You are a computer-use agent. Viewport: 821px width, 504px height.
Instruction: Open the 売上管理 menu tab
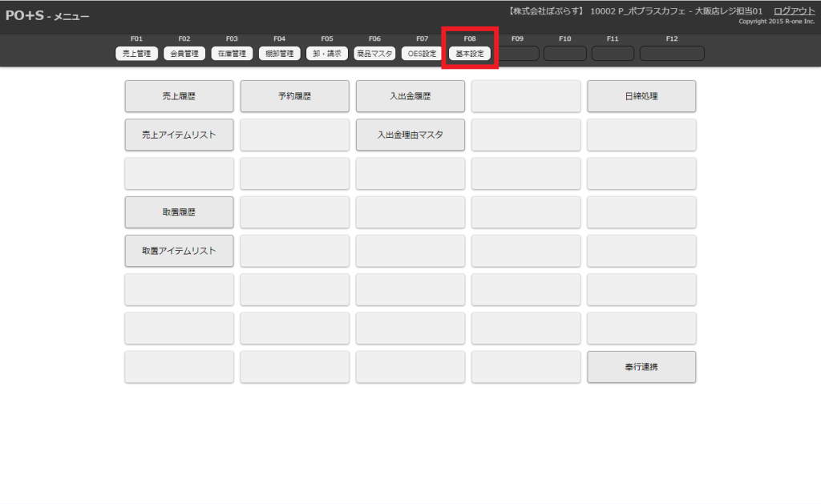click(x=135, y=54)
